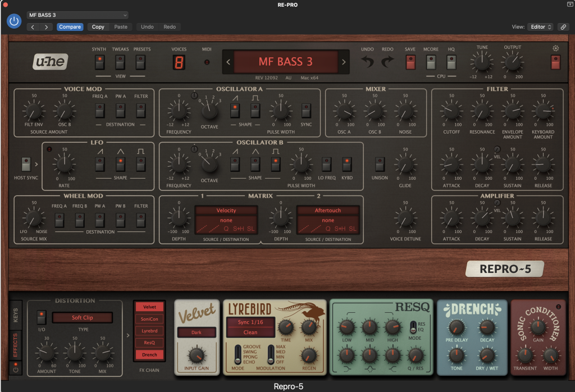Click the Undo curved arrow icon
Screen dimensions: 575x392
point(367,62)
